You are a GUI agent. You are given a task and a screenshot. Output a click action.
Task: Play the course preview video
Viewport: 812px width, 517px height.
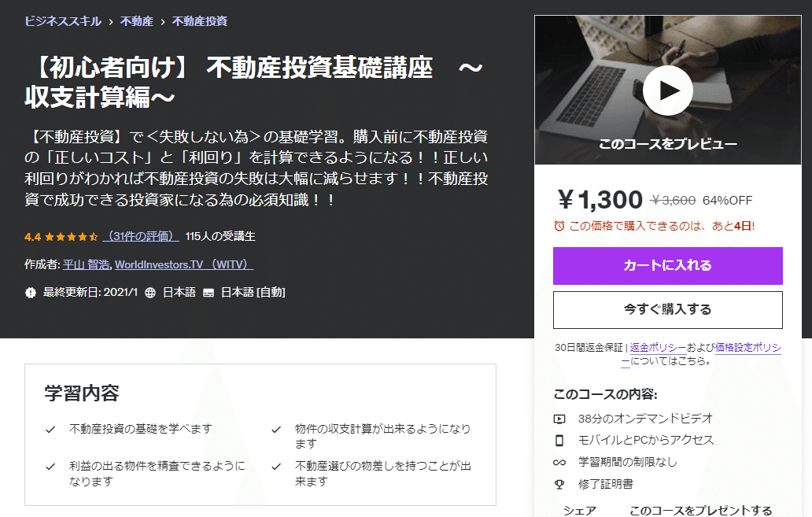667,90
